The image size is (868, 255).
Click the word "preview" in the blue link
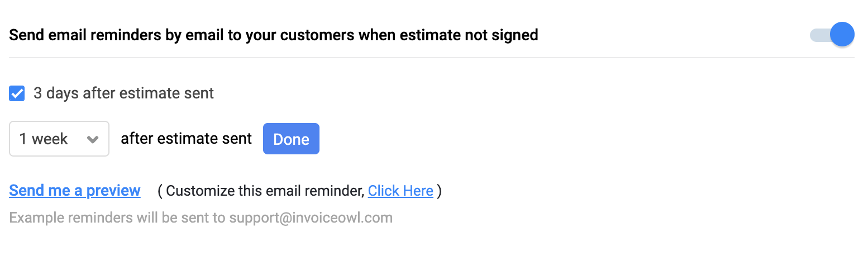click(113, 191)
